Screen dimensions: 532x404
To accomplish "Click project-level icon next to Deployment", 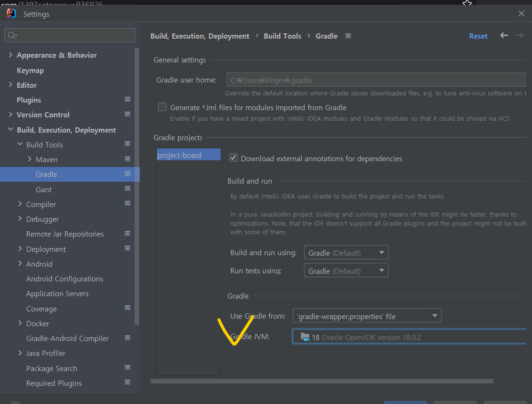I will click(128, 248).
